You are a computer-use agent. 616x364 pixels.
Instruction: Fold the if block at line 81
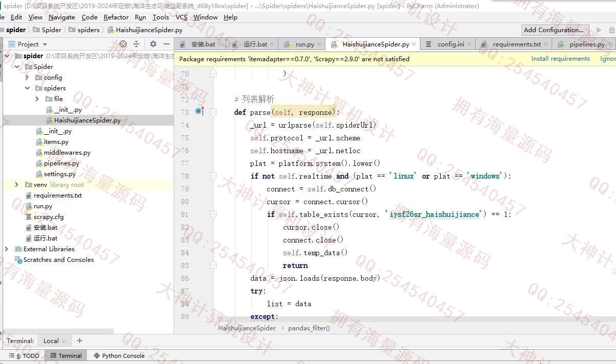point(213,214)
